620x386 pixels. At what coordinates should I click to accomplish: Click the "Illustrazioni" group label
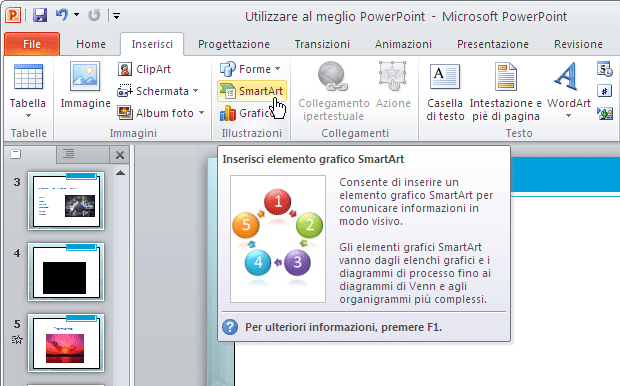(251, 133)
